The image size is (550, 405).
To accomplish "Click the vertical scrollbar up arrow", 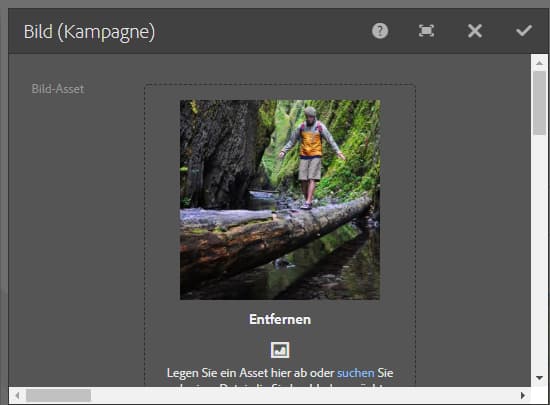I will 539,63.
